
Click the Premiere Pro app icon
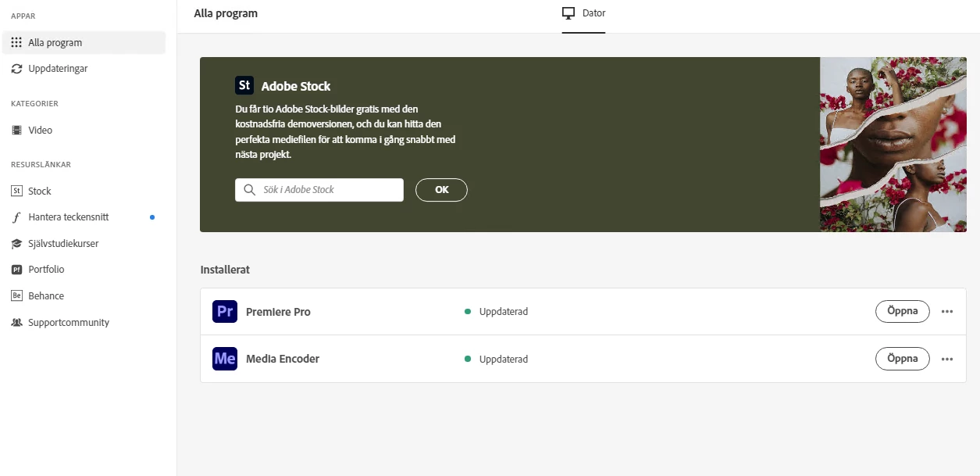pos(225,312)
